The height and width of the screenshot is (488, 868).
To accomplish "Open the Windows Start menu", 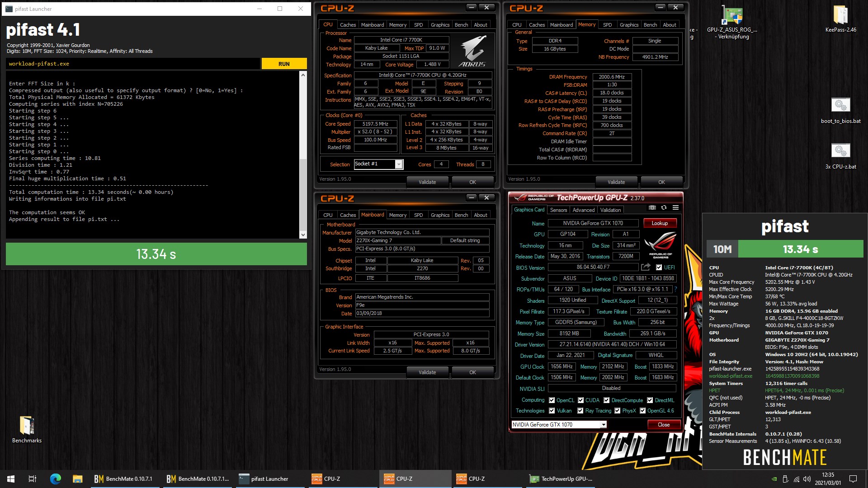I will click(11, 479).
